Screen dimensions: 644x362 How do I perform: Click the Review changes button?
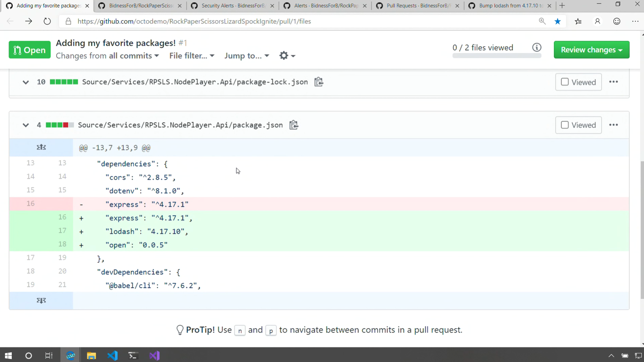tap(591, 50)
